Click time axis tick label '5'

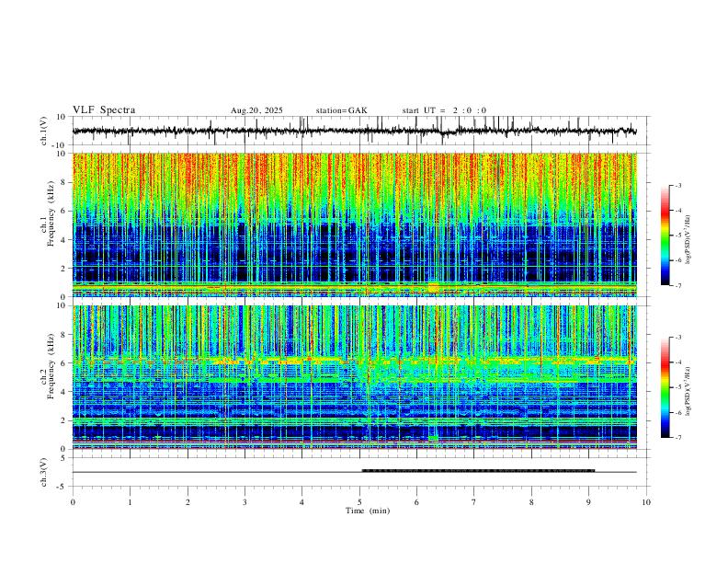point(359,502)
